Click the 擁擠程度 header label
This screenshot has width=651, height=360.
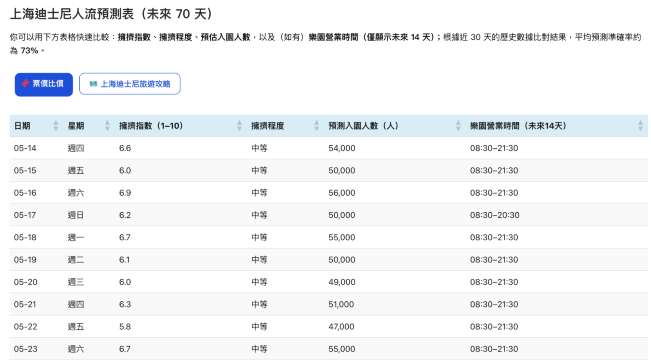tap(267, 126)
